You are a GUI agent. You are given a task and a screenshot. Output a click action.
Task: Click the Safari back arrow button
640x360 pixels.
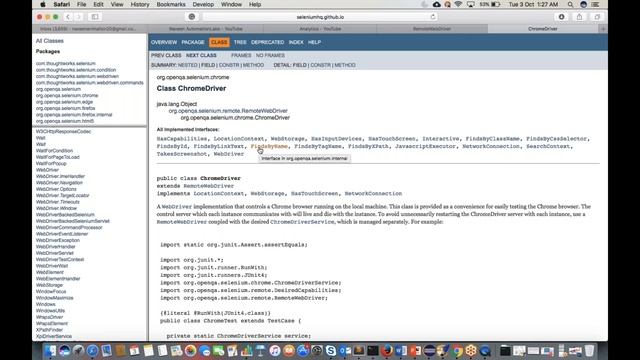click(x=68, y=17)
